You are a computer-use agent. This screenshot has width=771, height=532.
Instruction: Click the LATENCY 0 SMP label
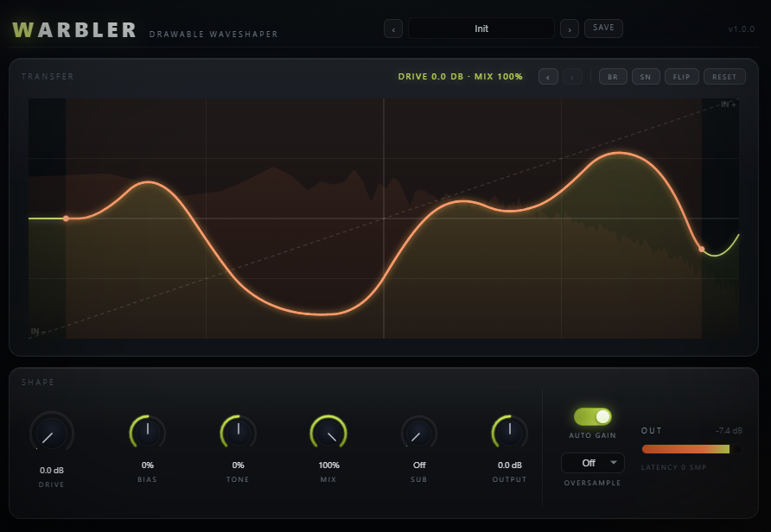(x=673, y=467)
